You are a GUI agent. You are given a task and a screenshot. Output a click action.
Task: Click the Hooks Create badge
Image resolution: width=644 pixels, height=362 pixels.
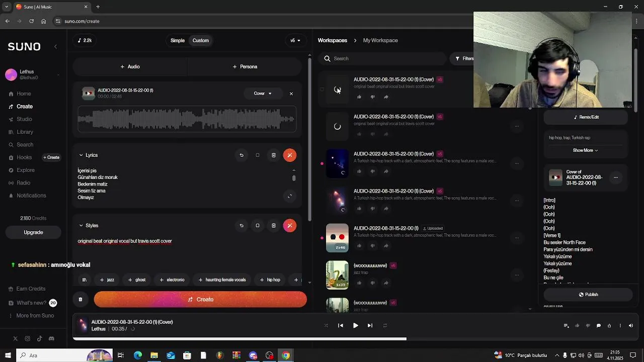point(51,157)
